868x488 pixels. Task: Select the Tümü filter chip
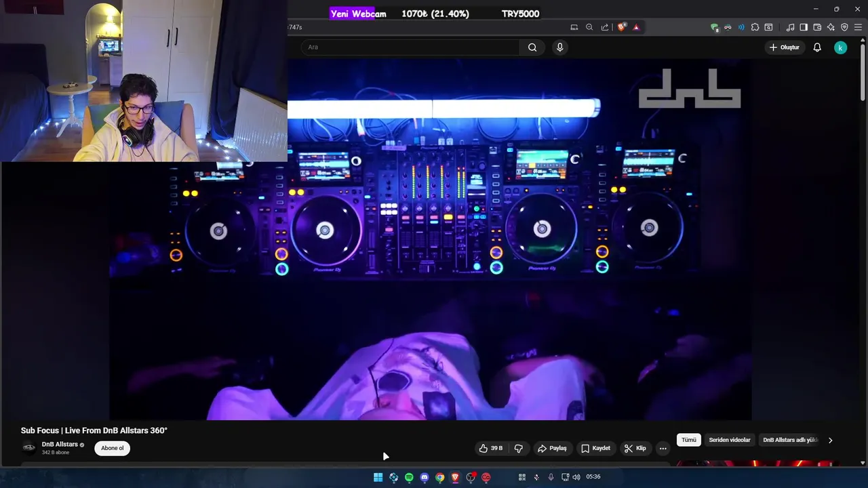tap(689, 440)
